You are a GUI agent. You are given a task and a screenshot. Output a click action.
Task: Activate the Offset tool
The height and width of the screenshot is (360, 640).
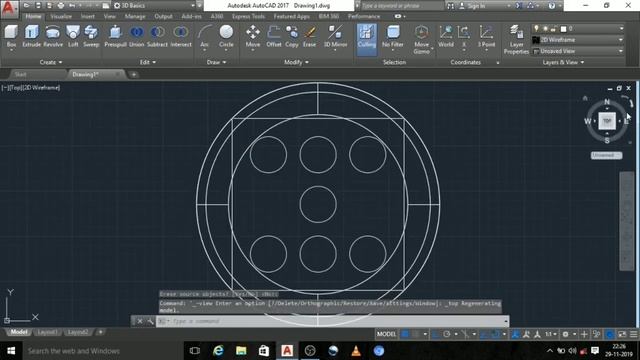pos(274,36)
